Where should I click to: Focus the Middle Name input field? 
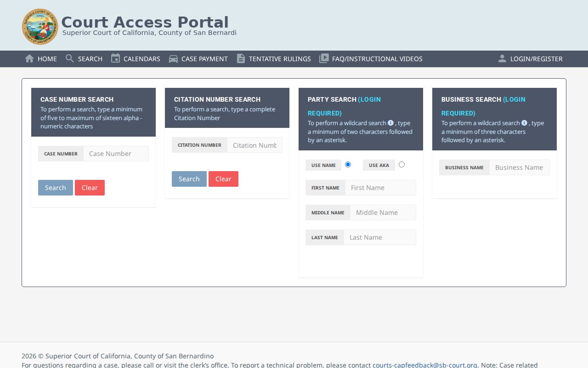coord(383,213)
